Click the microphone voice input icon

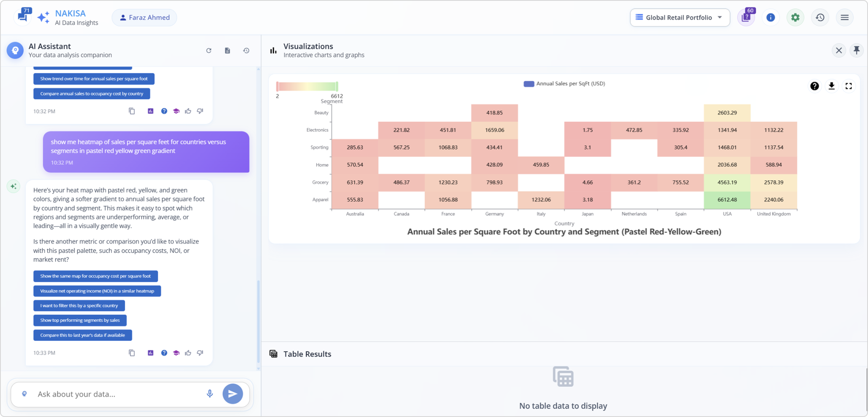click(210, 393)
